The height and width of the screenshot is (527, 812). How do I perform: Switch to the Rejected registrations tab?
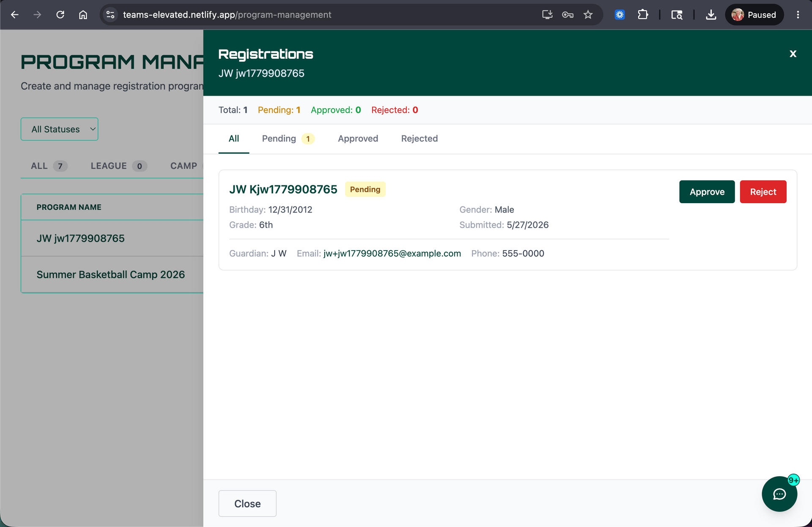click(x=419, y=138)
